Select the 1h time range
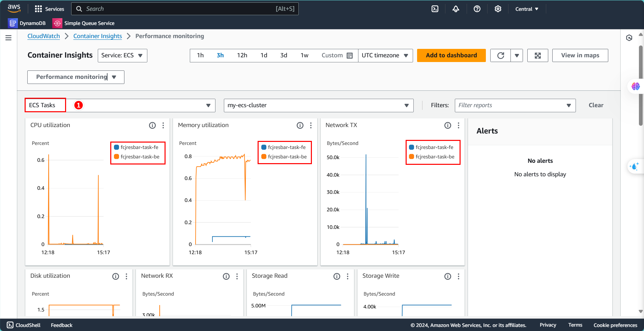 point(200,55)
